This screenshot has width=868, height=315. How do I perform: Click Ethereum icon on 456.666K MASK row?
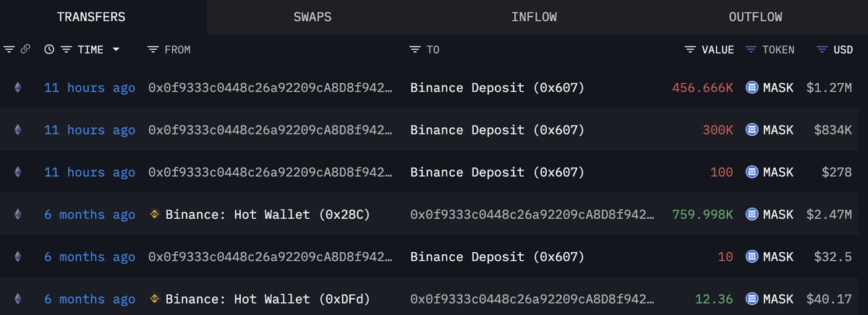click(18, 88)
